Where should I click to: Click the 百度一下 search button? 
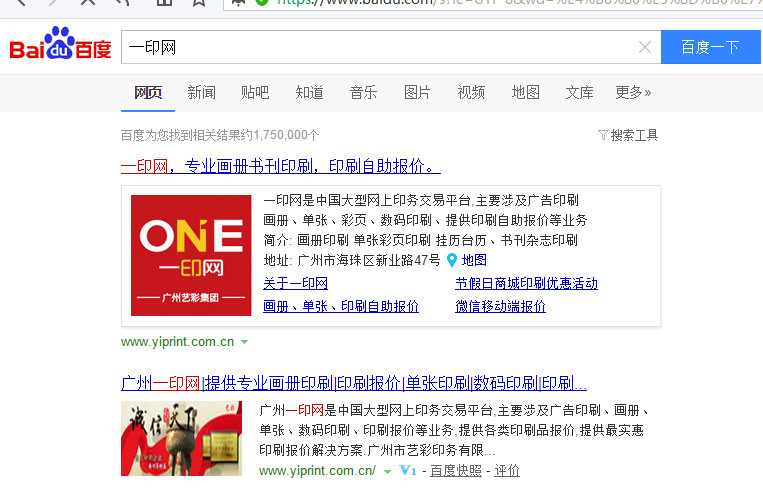pos(710,47)
